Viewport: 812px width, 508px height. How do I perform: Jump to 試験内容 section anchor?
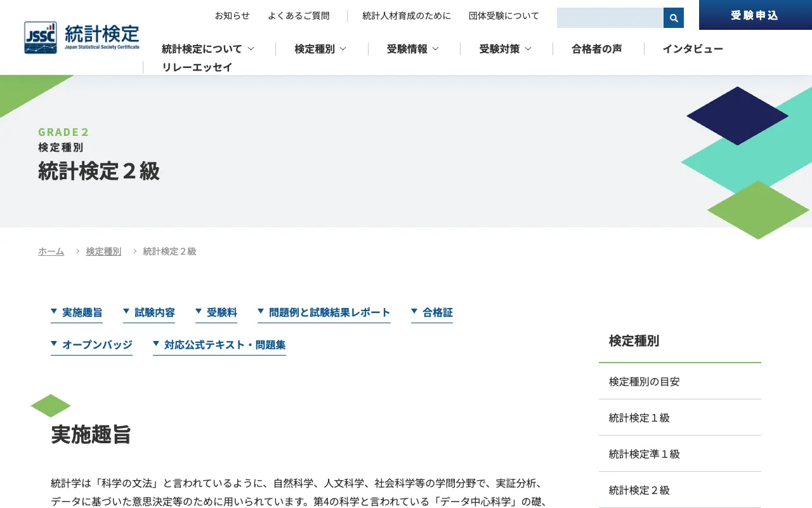(x=149, y=313)
